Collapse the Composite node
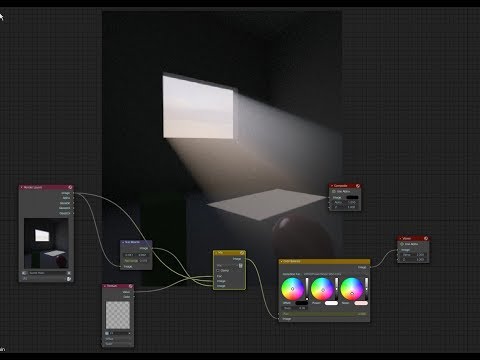 (x=332, y=186)
